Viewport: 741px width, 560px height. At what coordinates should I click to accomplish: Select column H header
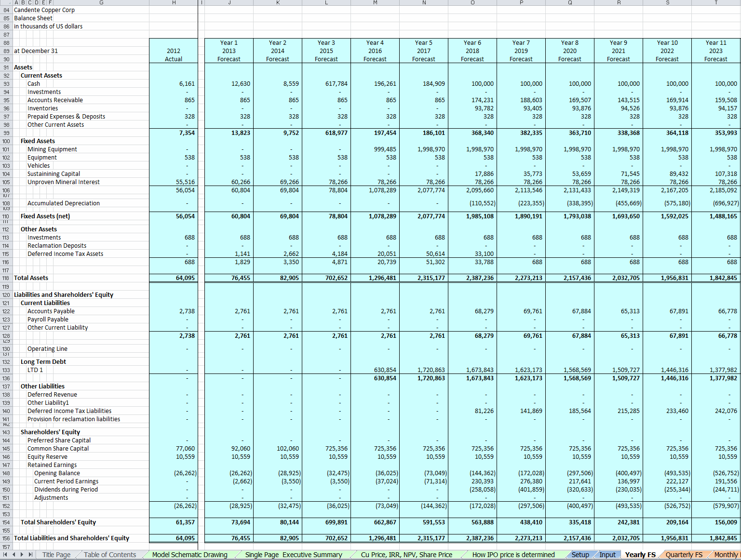tap(174, 3)
